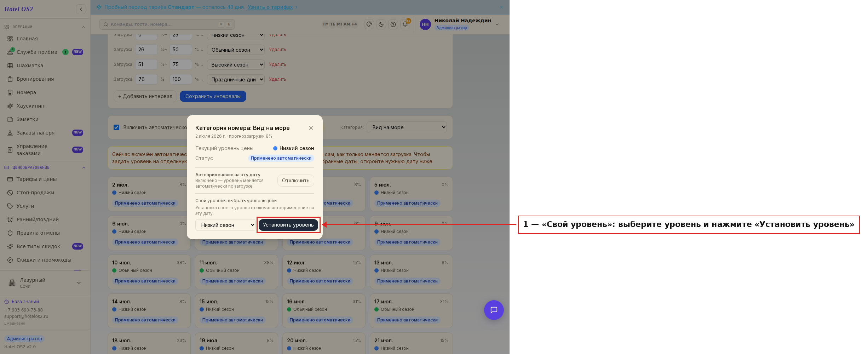Viewport: 868px width, 354px height.
Task: Open Хаускипинг in sidebar
Action: 45,106
